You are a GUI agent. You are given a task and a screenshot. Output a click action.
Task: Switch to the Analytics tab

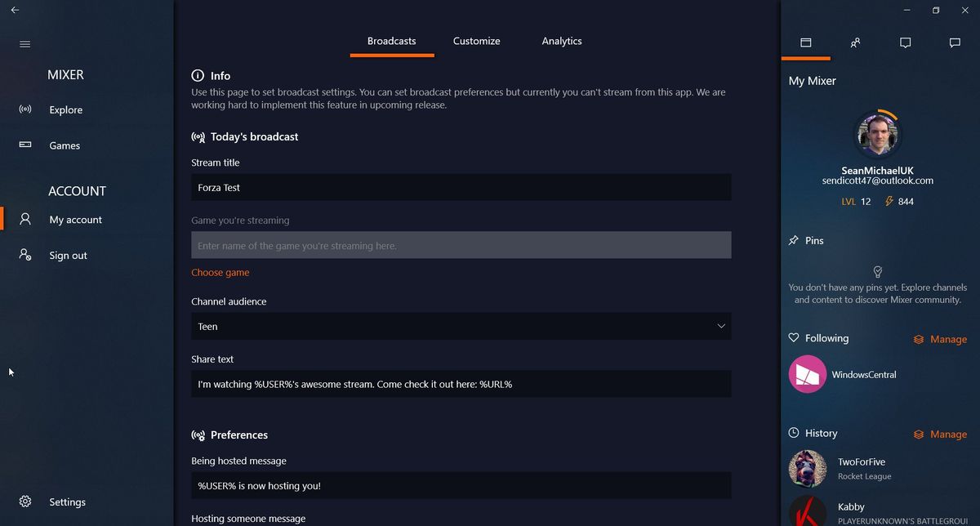pyautogui.click(x=561, y=41)
